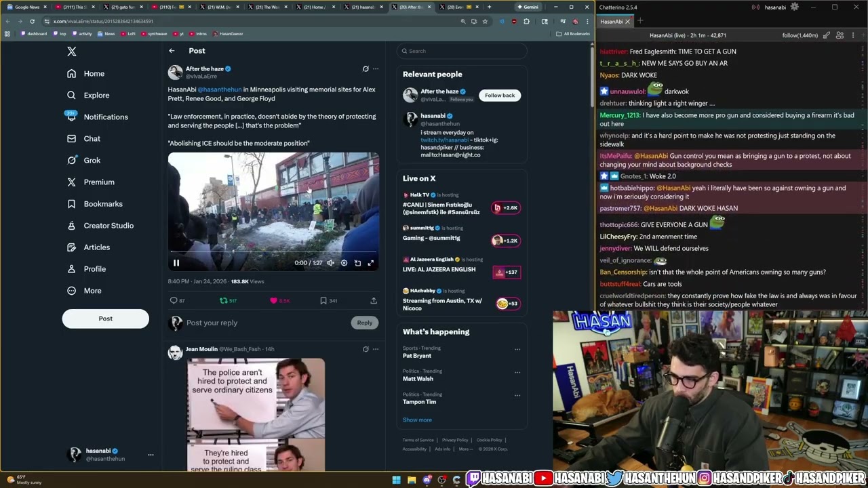Open Grok in the sidebar
Viewport: 868px width, 488px height.
(83, 161)
